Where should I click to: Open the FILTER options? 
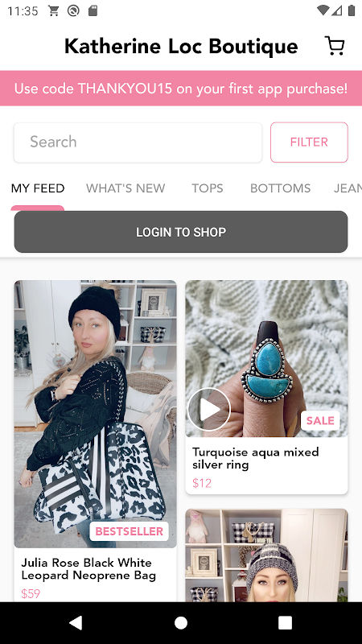(309, 142)
